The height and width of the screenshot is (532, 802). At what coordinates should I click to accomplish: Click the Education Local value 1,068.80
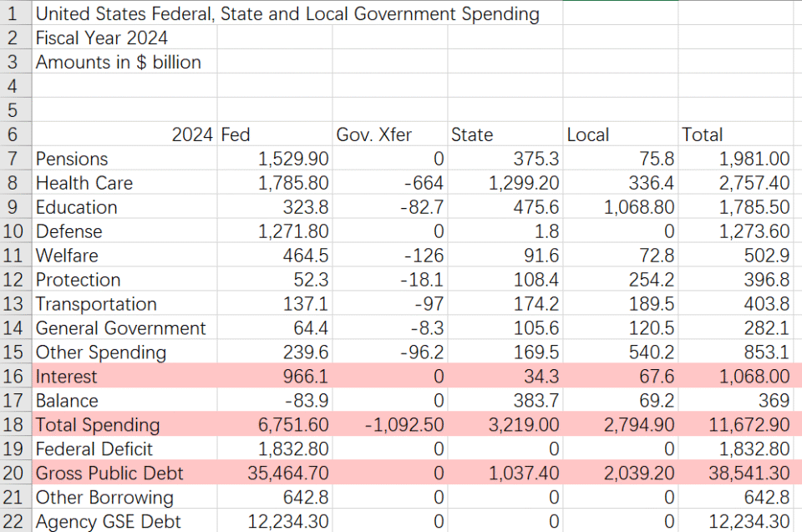click(621, 206)
